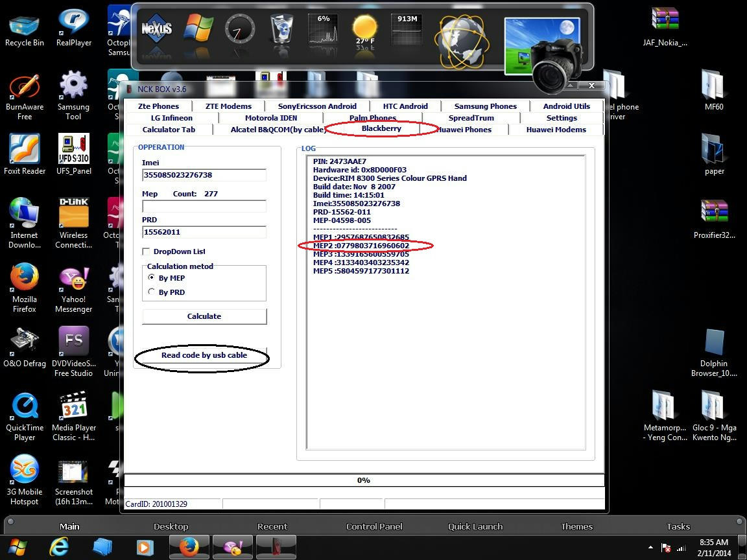Viewport: 747px width, 560px height.
Task: Open Dolphin Browser file icon
Action: point(714,352)
